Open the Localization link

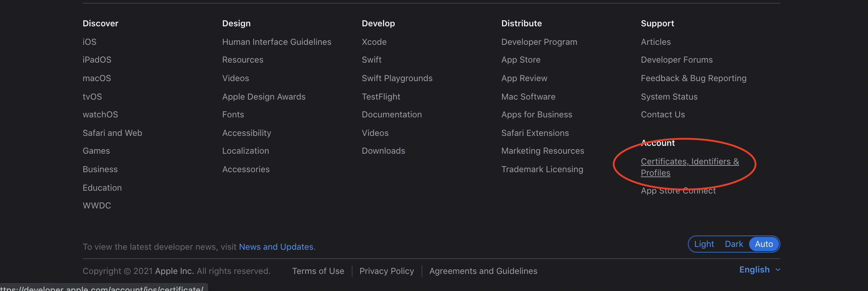click(246, 151)
